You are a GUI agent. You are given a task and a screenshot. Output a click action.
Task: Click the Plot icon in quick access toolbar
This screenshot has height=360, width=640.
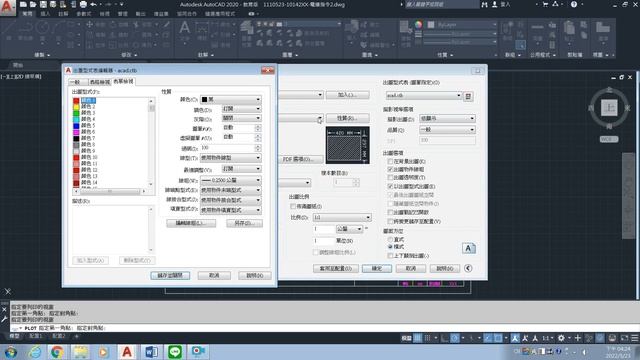(x=83, y=4)
